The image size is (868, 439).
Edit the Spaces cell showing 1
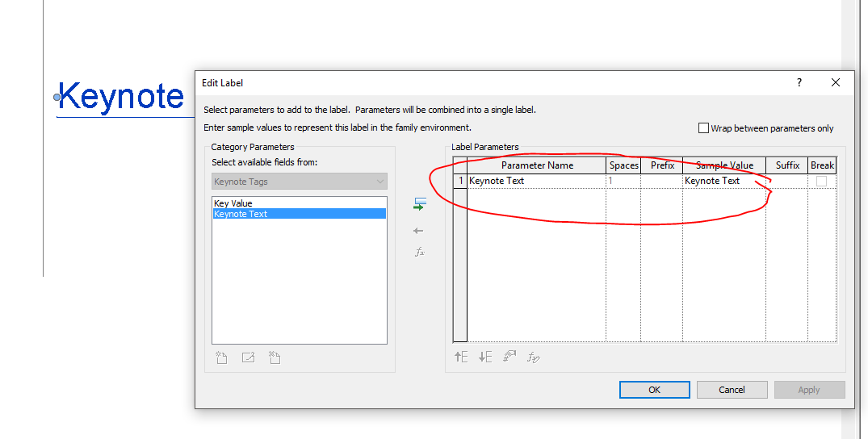tap(623, 181)
